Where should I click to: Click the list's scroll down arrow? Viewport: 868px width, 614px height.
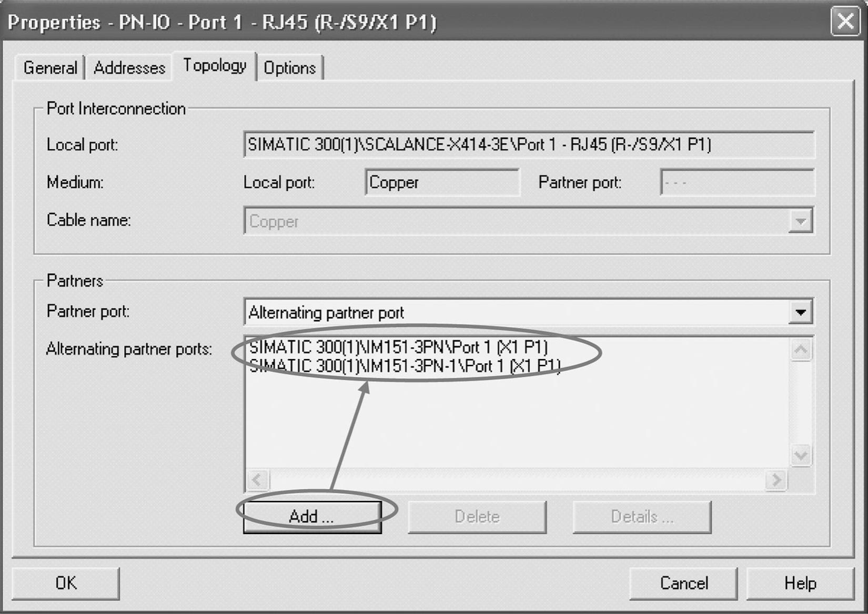[x=801, y=455]
